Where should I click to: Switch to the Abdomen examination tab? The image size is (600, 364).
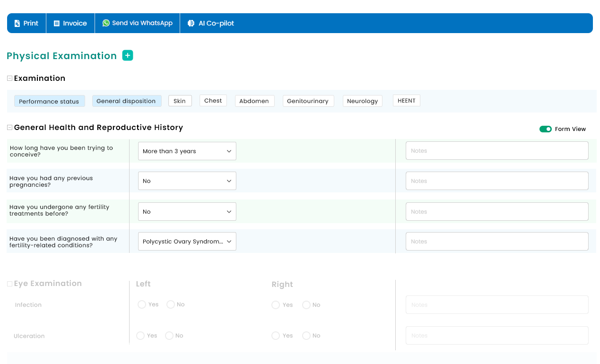coord(254,101)
